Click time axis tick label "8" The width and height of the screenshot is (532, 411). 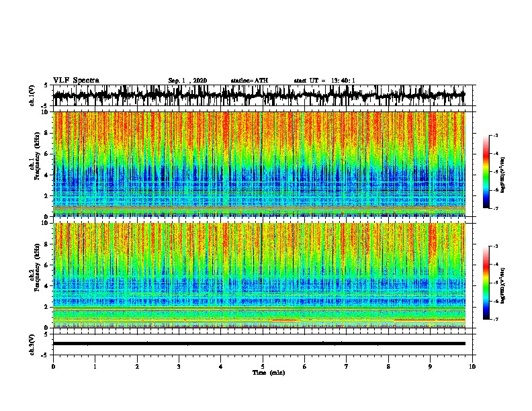[x=388, y=367]
